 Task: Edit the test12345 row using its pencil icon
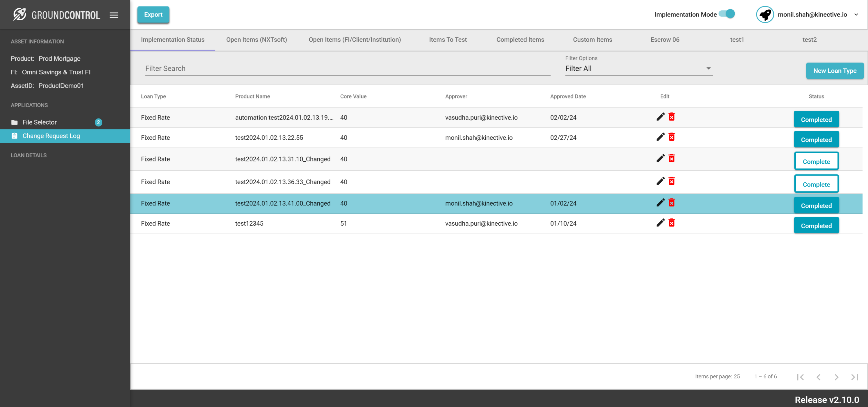660,223
